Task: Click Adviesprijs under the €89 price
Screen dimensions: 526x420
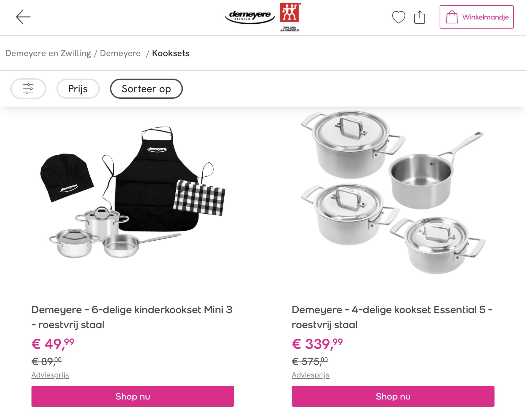Action: pyautogui.click(x=50, y=375)
